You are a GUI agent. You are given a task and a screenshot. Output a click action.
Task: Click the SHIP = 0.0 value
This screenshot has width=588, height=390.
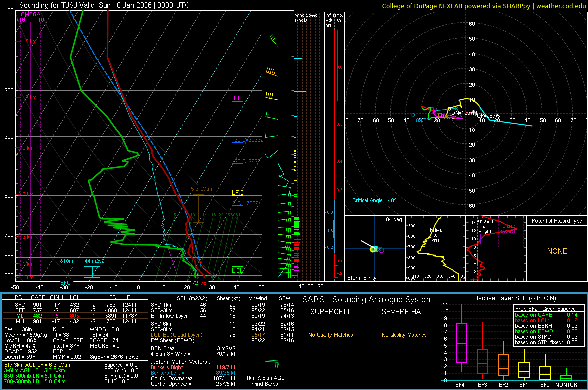pyautogui.click(x=117, y=381)
